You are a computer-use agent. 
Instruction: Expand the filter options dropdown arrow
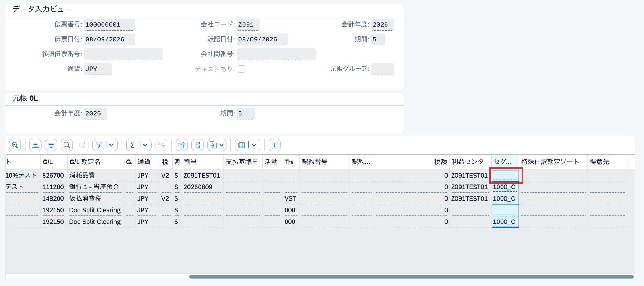[x=112, y=145]
